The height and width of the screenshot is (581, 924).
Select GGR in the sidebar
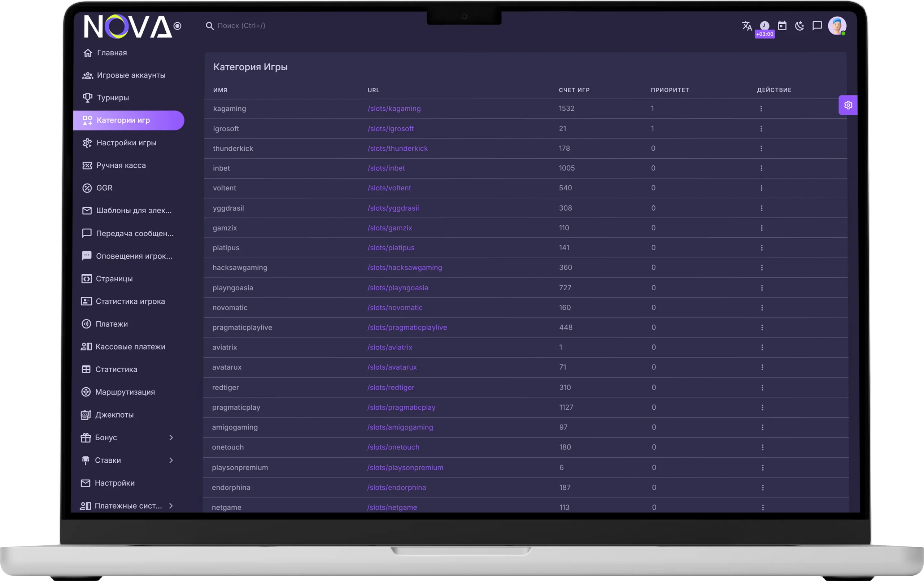(104, 188)
